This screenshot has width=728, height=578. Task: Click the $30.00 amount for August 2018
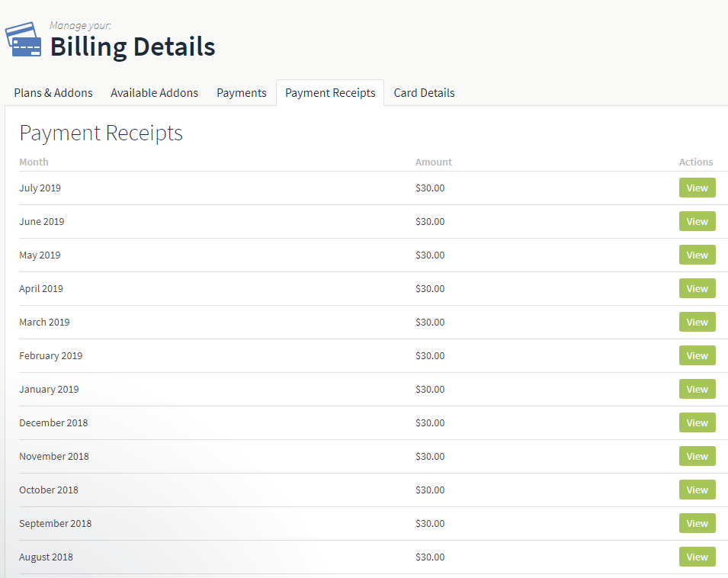pyautogui.click(x=430, y=557)
